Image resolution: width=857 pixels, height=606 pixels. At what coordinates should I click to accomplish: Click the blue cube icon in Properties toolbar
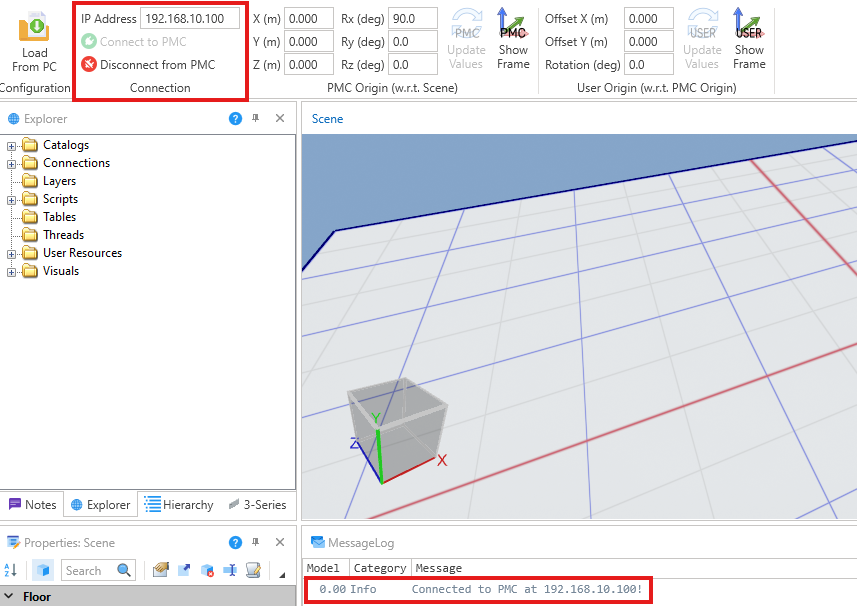click(x=43, y=570)
